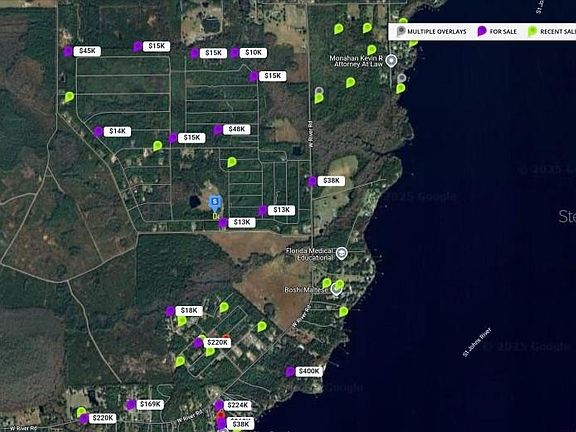The image size is (576, 432).
Task: Click the Boshi Maltese place label
Action: (x=306, y=290)
